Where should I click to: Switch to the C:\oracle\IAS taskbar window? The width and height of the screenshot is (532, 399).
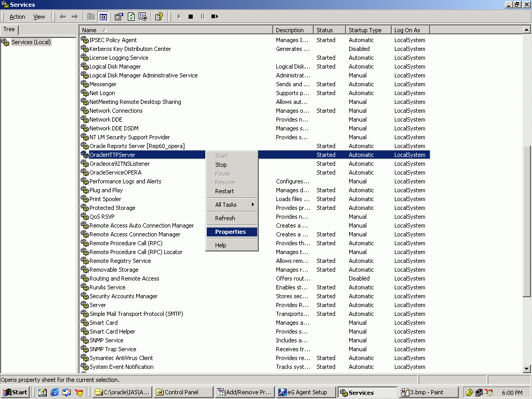pos(122,392)
